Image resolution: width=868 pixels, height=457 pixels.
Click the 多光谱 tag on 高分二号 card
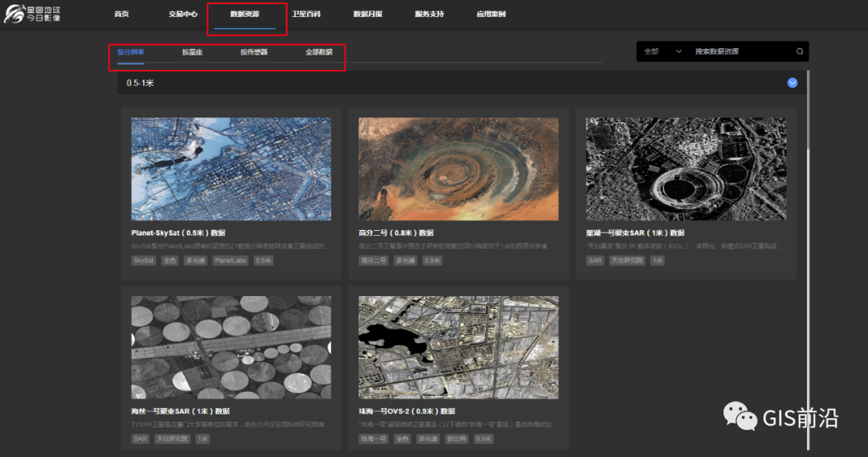(x=405, y=261)
